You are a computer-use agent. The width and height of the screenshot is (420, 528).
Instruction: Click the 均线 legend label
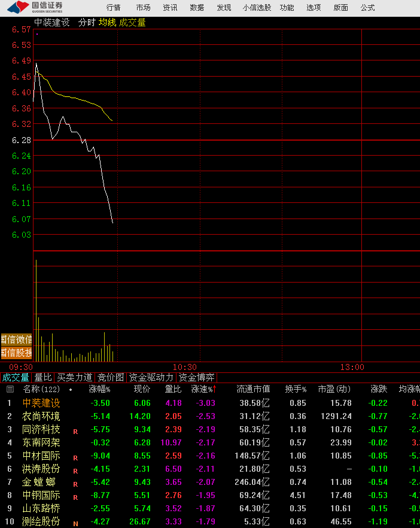pyautogui.click(x=107, y=23)
